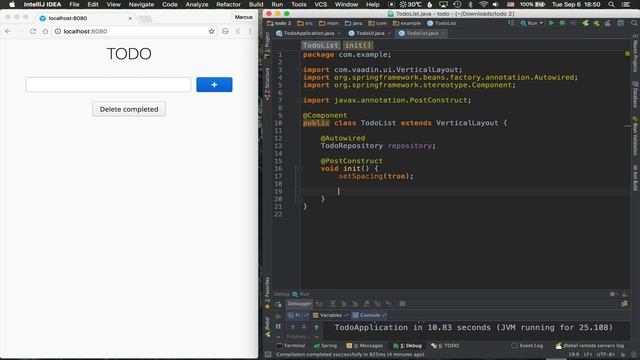Screen dimensions: 640x360
Task: Reload the localhost page in browser
Action: (x=33, y=31)
